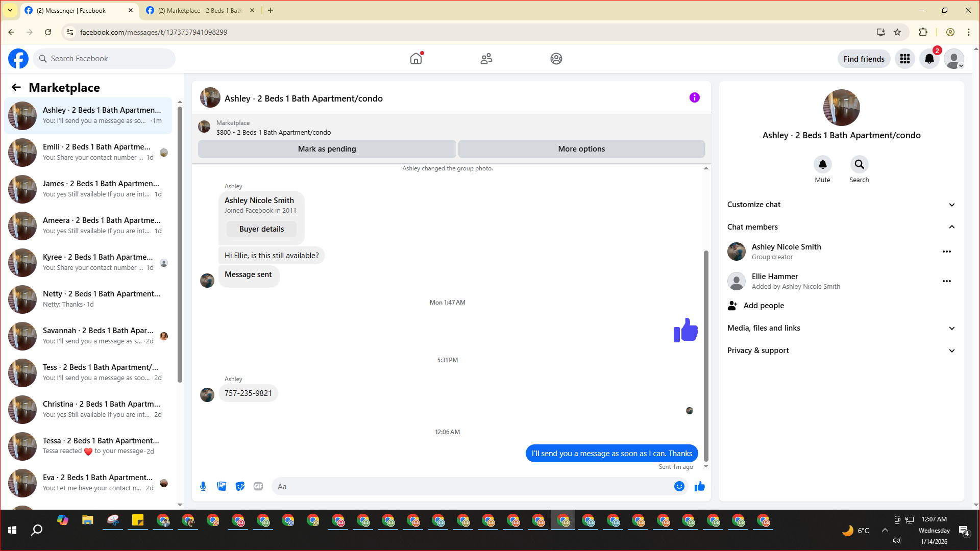Image resolution: width=980 pixels, height=551 pixels.
Task: Click the purple conversation info icon
Action: point(694,97)
